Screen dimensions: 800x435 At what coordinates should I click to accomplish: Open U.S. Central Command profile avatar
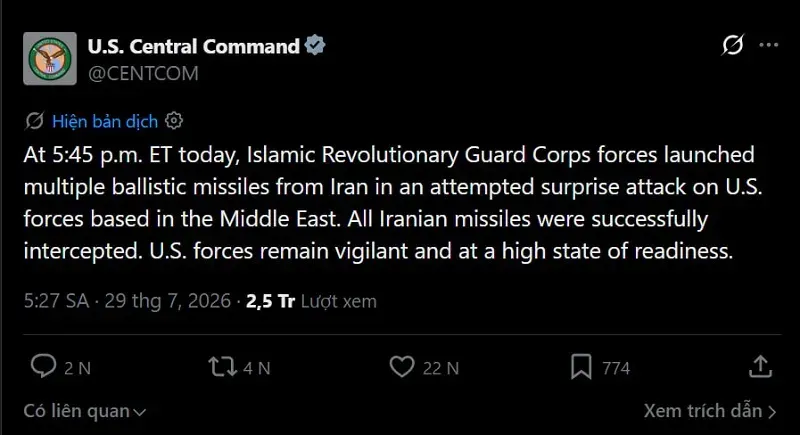pos(50,59)
